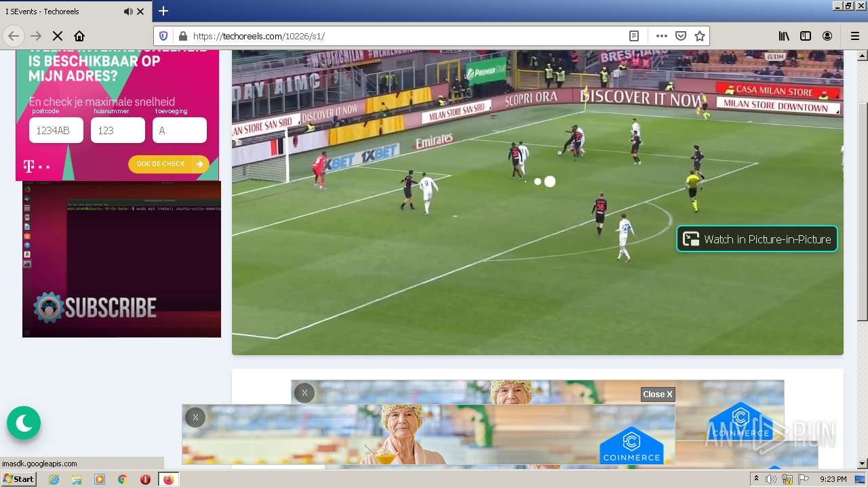The height and width of the screenshot is (488, 868).
Task: Show Firefox sidebars
Action: pyautogui.click(x=806, y=36)
